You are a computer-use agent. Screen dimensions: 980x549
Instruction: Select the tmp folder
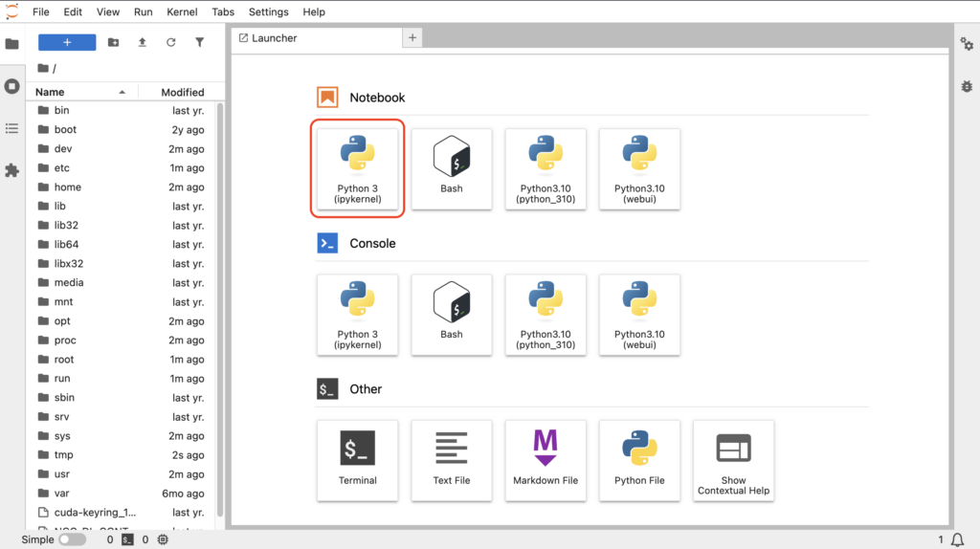(x=122, y=455)
